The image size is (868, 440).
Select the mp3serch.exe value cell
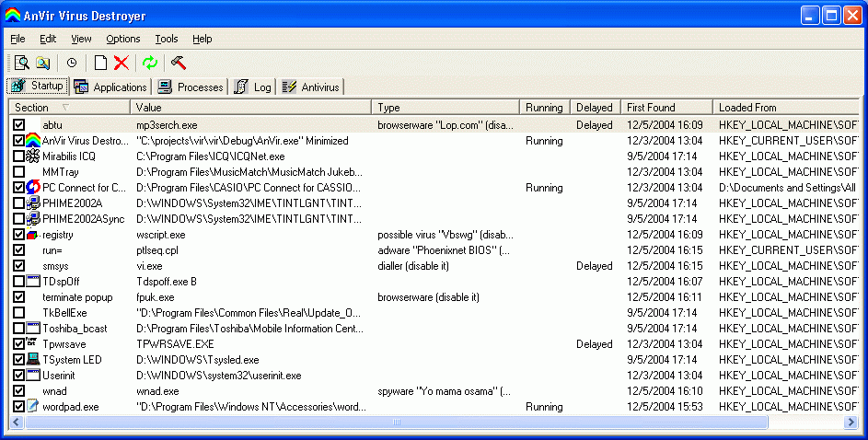point(167,125)
